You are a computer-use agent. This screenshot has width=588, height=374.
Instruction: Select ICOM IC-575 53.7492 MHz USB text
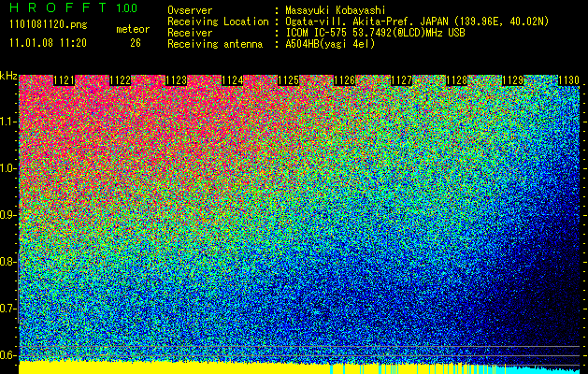pos(375,33)
